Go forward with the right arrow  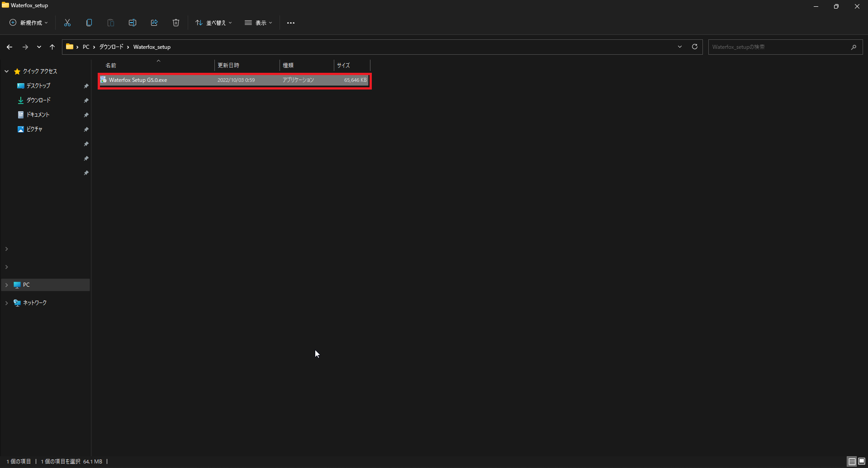click(x=25, y=47)
